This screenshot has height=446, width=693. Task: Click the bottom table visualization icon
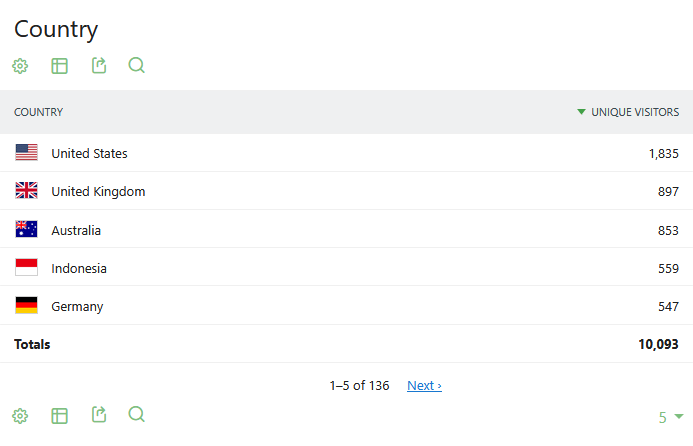[x=60, y=416]
